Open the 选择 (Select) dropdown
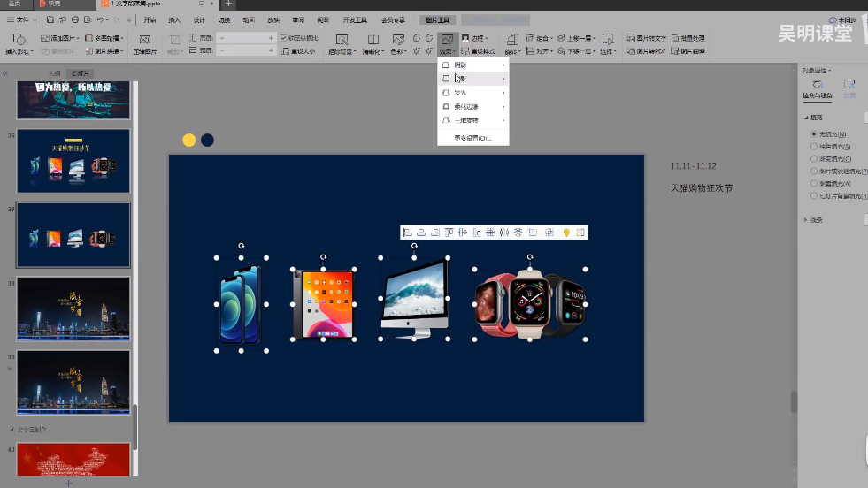868x488 pixels. coord(608,43)
